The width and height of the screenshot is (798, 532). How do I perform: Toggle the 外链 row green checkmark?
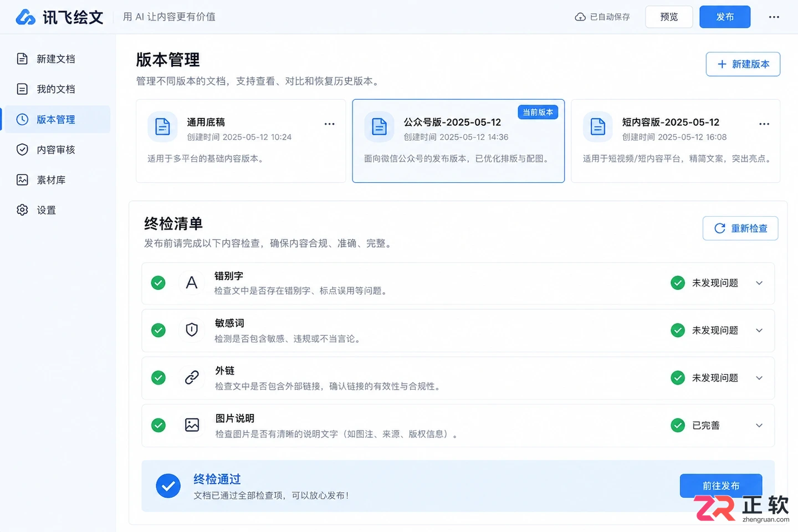click(158, 377)
